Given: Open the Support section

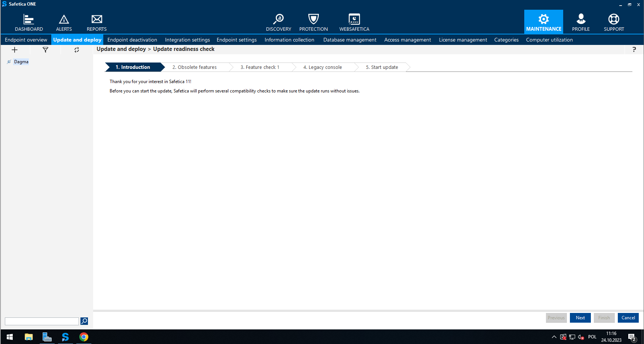Looking at the screenshot, I should [x=614, y=22].
